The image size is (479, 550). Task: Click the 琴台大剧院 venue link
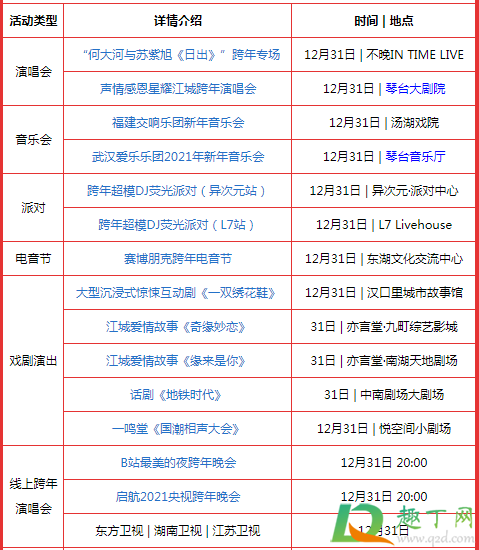(x=415, y=89)
